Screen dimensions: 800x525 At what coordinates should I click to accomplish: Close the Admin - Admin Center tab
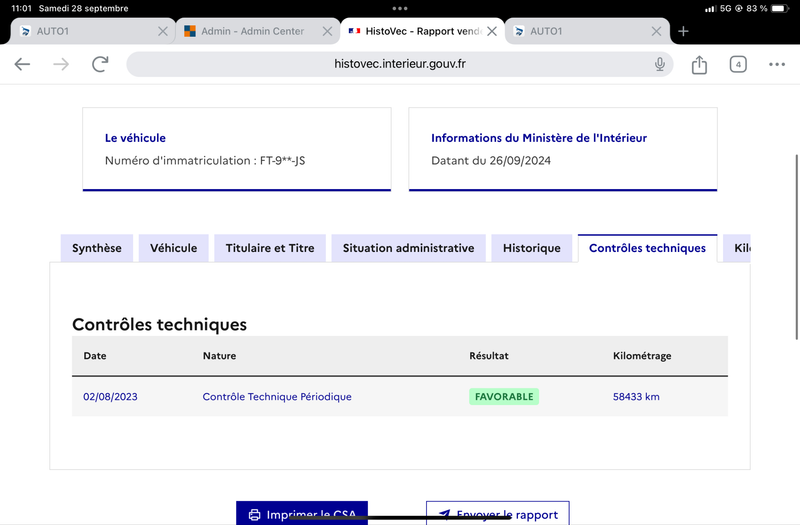(x=328, y=31)
